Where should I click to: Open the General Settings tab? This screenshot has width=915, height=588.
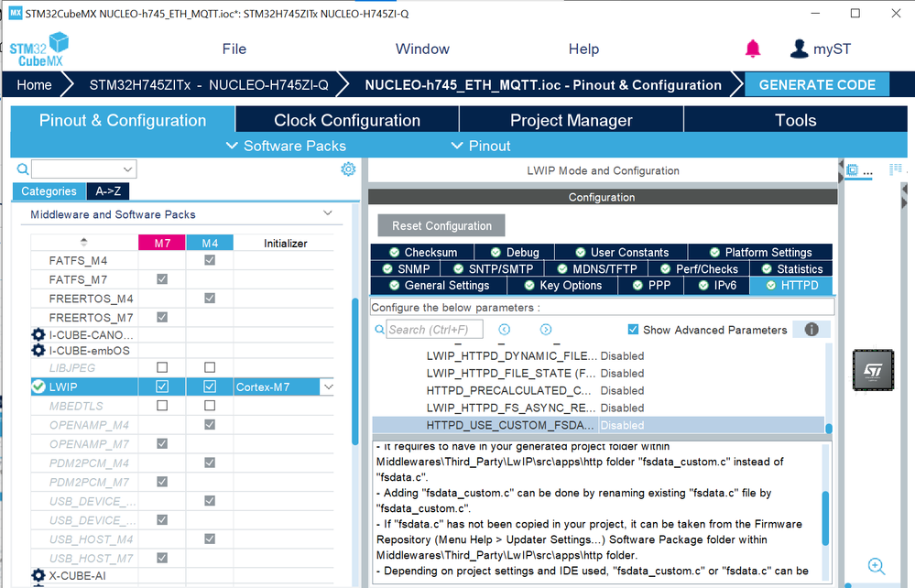tap(439, 285)
